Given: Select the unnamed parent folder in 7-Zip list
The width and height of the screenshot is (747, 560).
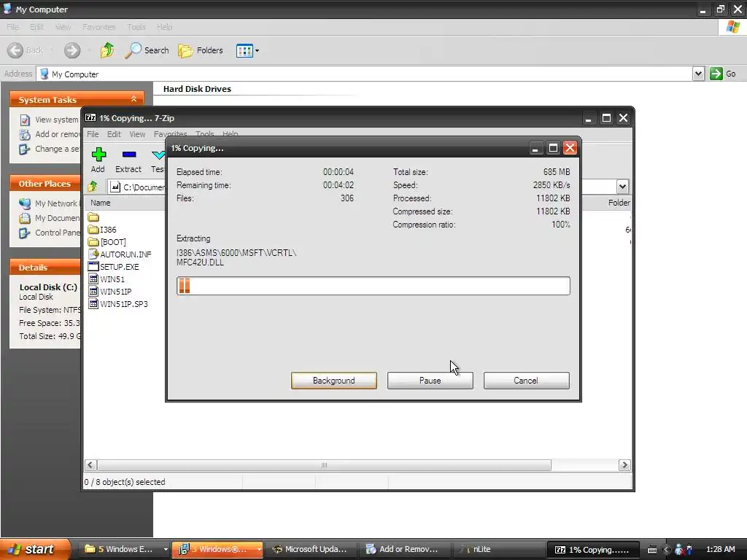Looking at the screenshot, I should pyautogui.click(x=93, y=217).
